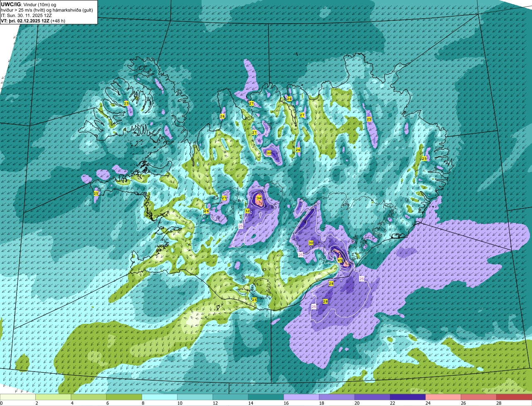The width and height of the screenshot is (532, 406).
Task: Click the 18–20 m/s purple legend swatch
Action: tap(337, 397)
